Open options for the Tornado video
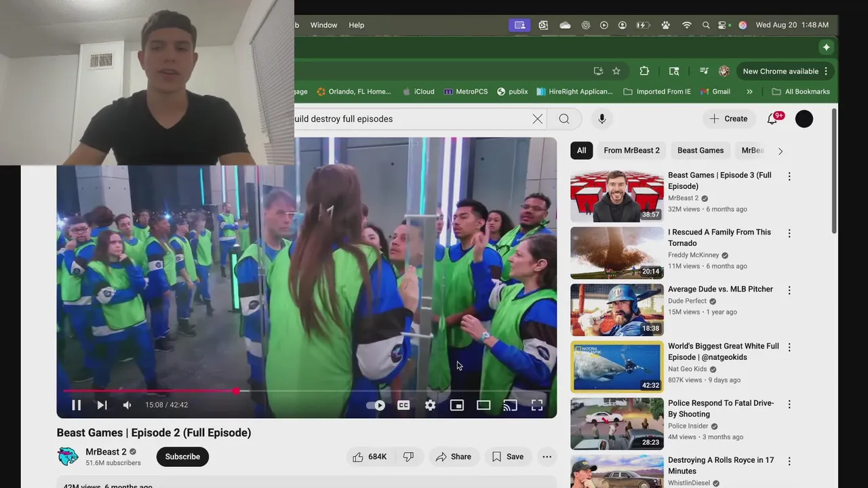The height and width of the screenshot is (488, 868). click(789, 233)
